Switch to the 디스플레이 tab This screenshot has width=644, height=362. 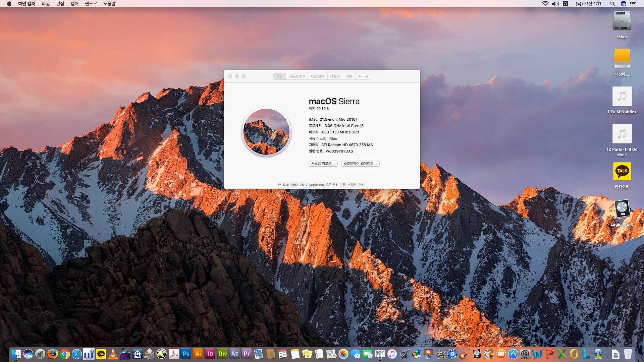(x=297, y=76)
